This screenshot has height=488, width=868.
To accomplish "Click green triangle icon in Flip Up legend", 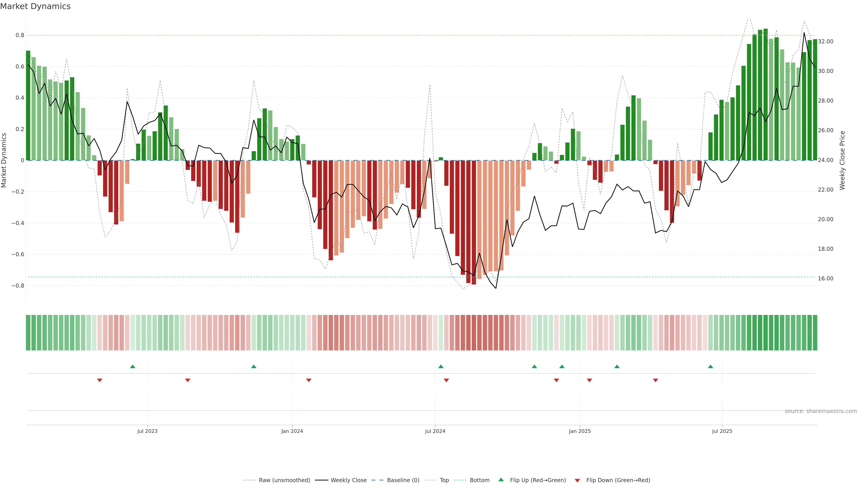I will pos(501,480).
